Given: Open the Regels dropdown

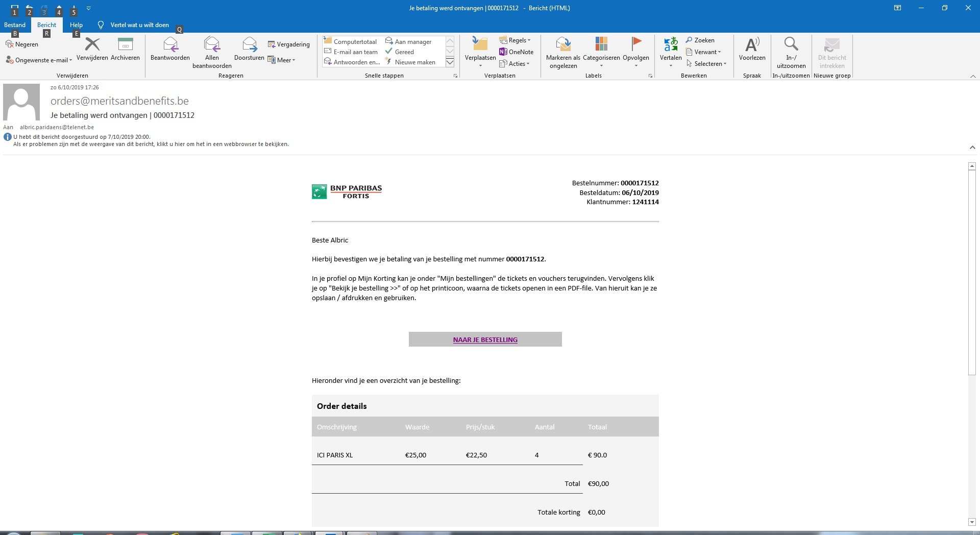Looking at the screenshot, I should tap(515, 40).
